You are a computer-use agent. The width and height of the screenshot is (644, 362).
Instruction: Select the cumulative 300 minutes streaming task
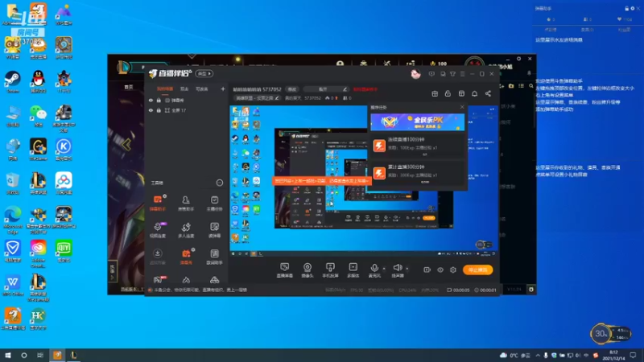[418, 173]
